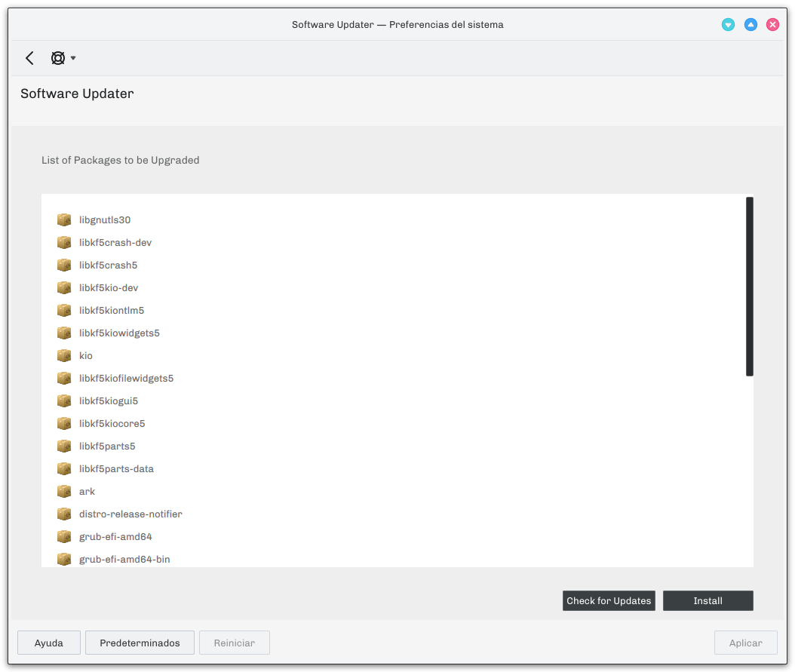
Task: Select the libkf5kiowidgets5 package name
Action: pos(119,333)
